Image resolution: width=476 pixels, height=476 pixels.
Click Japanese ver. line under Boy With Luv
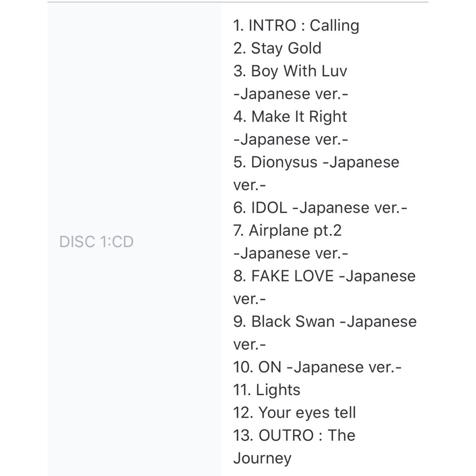(291, 94)
